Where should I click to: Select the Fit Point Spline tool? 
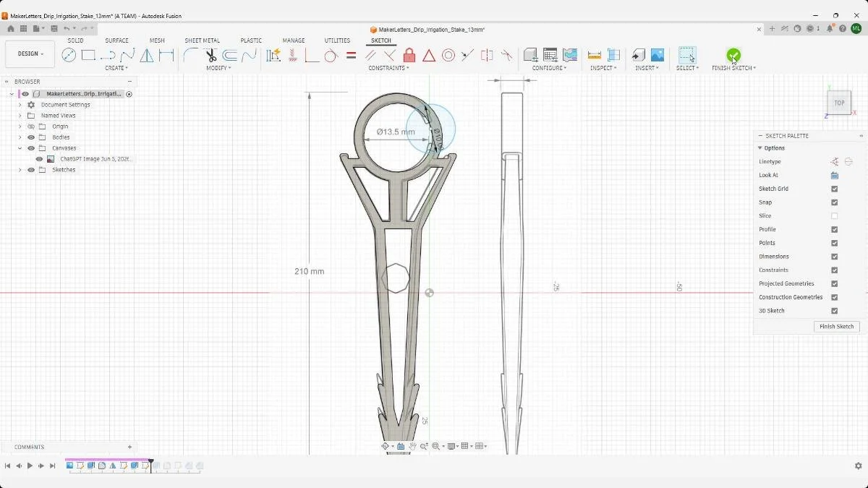tap(127, 55)
